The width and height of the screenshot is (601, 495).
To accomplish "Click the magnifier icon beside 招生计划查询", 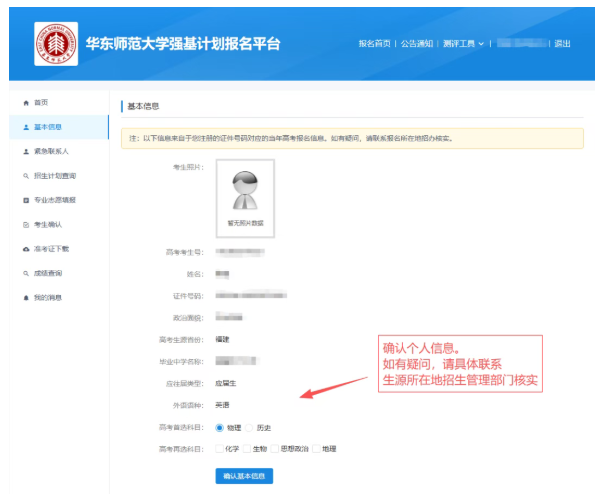I will [x=26, y=176].
